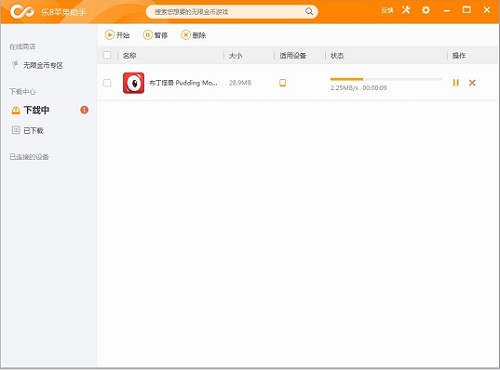Pause the Pudding Monsters download
500x370 pixels.
click(x=456, y=83)
